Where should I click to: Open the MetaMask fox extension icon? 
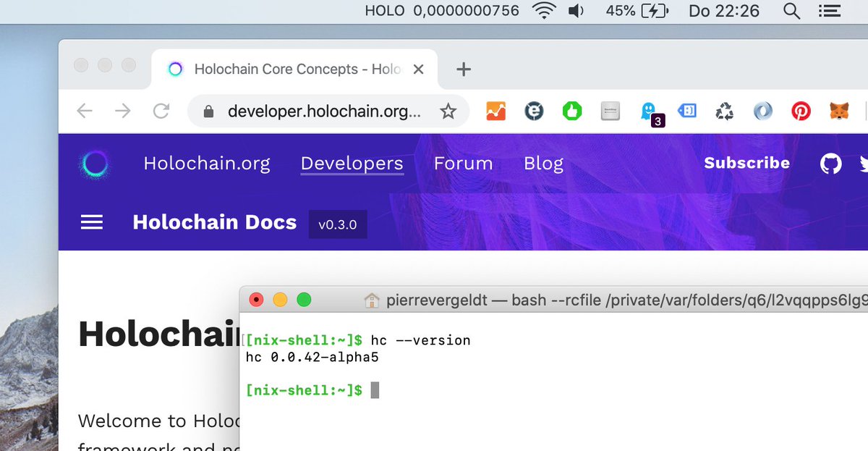click(x=839, y=111)
